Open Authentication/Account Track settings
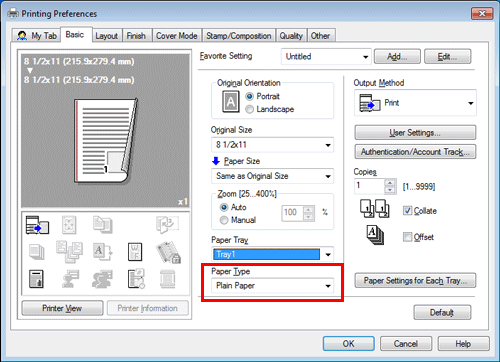Image resolution: width=500 pixels, height=362 pixels. pos(415,152)
